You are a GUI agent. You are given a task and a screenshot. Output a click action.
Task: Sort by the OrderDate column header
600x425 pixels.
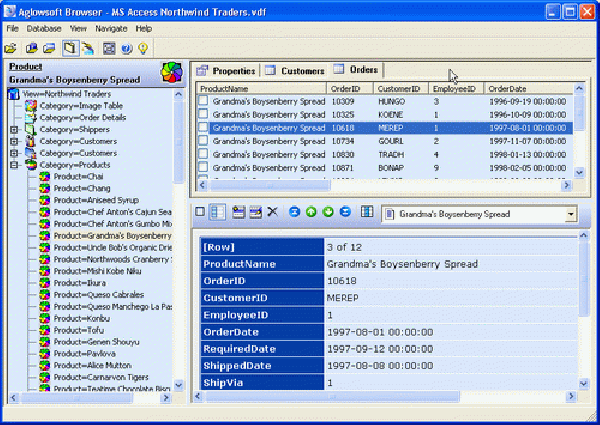(x=507, y=89)
